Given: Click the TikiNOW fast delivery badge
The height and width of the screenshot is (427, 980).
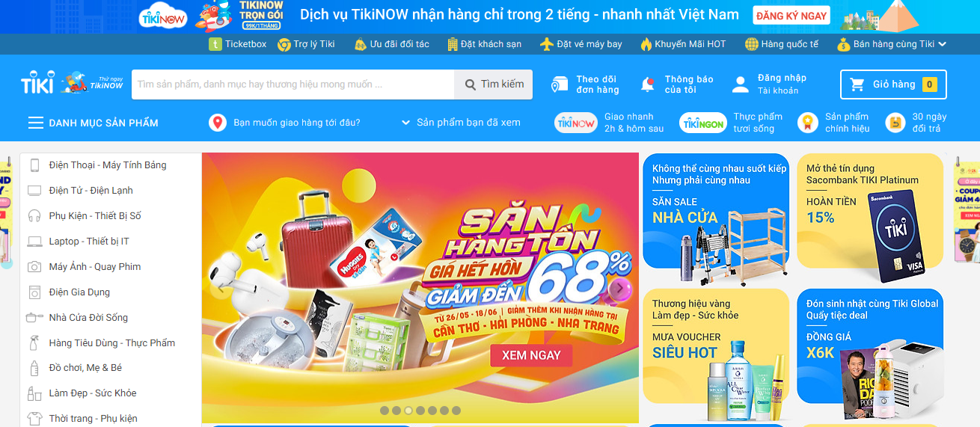Looking at the screenshot, I should [576, 123].
